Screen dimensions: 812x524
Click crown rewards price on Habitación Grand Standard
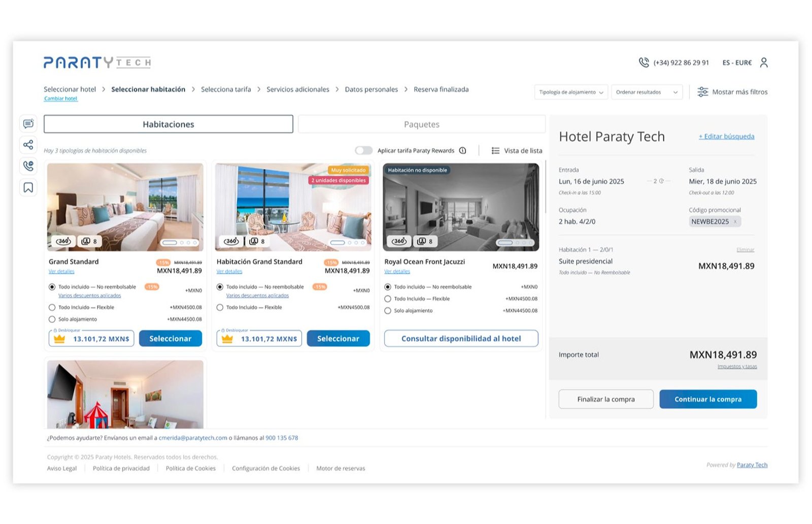[x=259, y=339]
